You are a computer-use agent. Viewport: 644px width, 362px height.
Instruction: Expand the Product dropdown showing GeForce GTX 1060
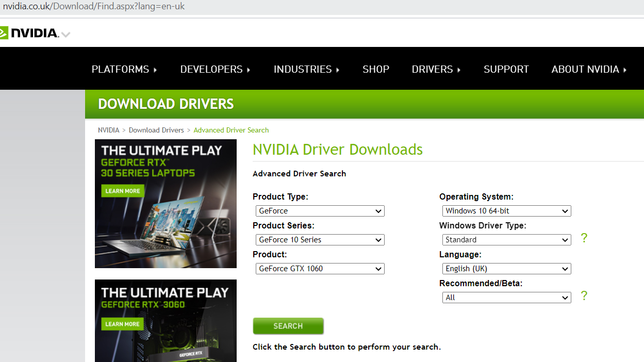[320, 269]
